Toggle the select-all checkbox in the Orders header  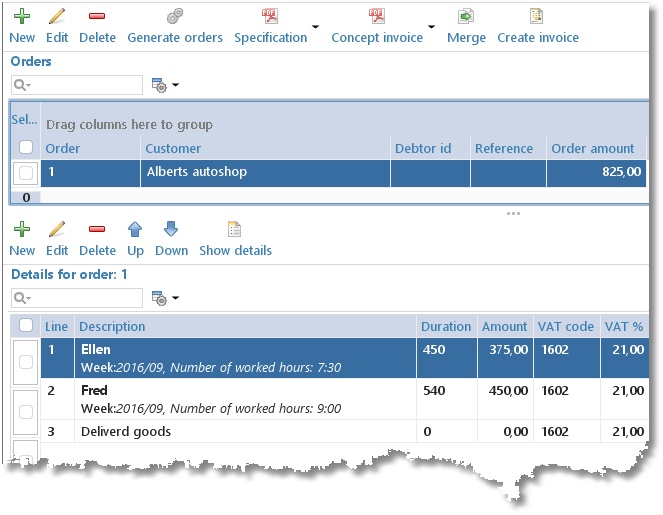click(26, 147)
